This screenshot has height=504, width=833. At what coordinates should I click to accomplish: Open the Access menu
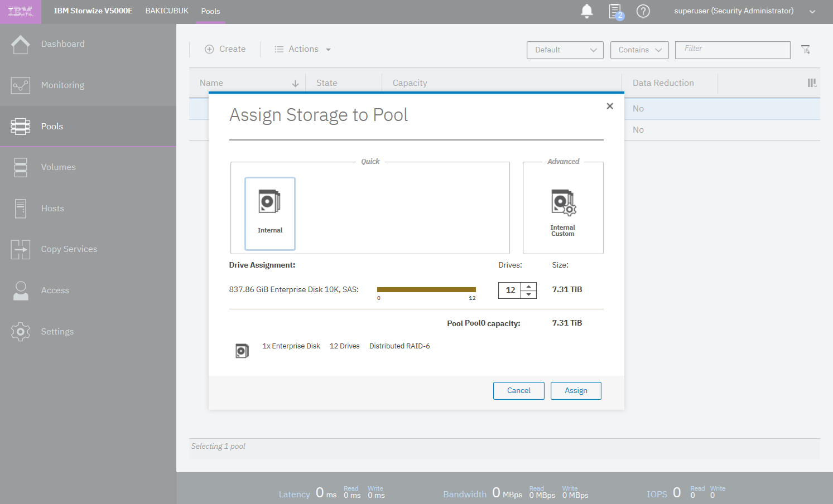(55, 290)
